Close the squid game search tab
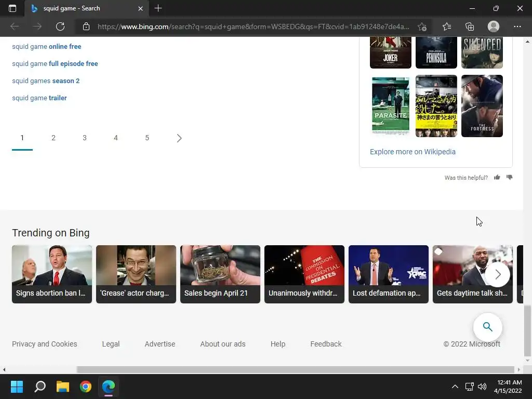 coord(140,8)
